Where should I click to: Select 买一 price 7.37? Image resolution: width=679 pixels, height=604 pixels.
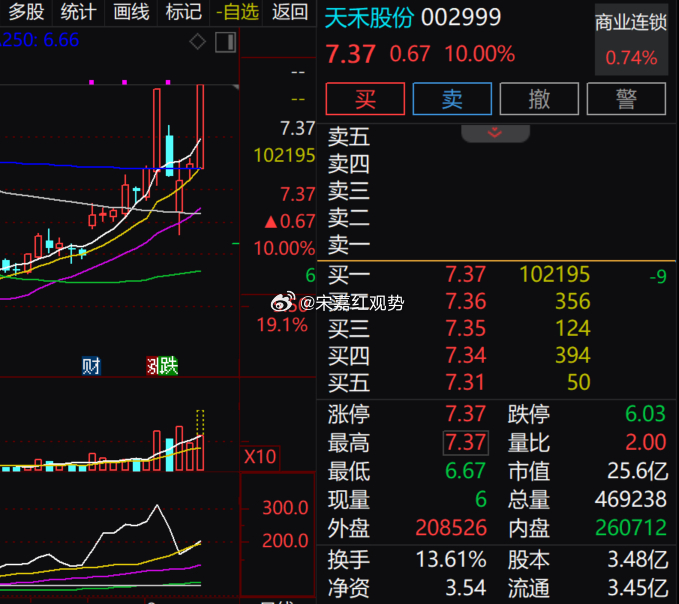pyautogui.click(x=466, y=275)
